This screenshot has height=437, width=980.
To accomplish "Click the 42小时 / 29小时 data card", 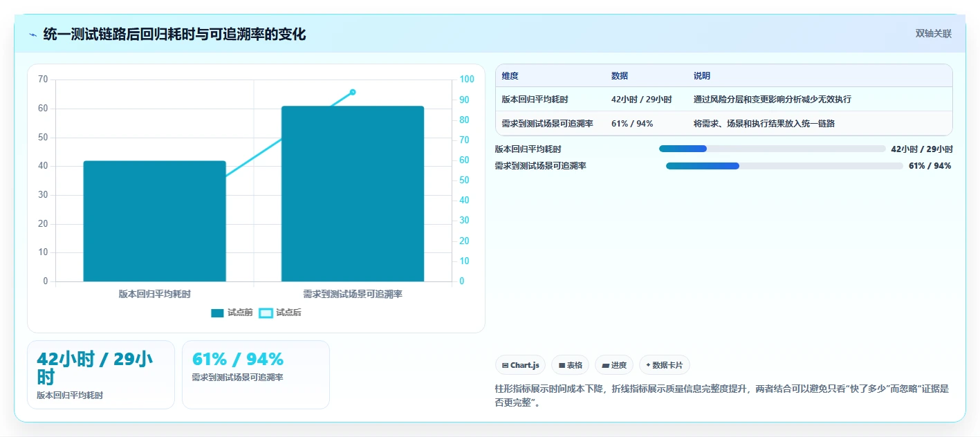I will click(101, 375).
